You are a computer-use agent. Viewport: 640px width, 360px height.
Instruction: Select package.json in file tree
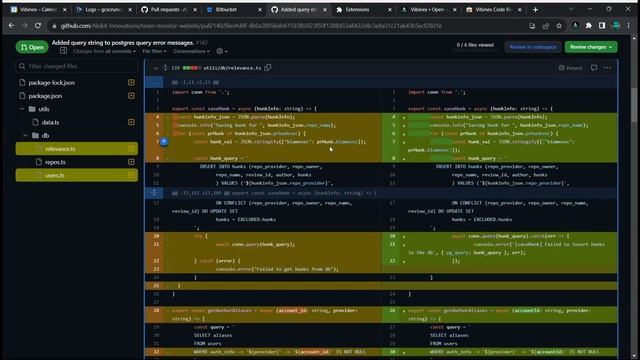tap(45, 96)
